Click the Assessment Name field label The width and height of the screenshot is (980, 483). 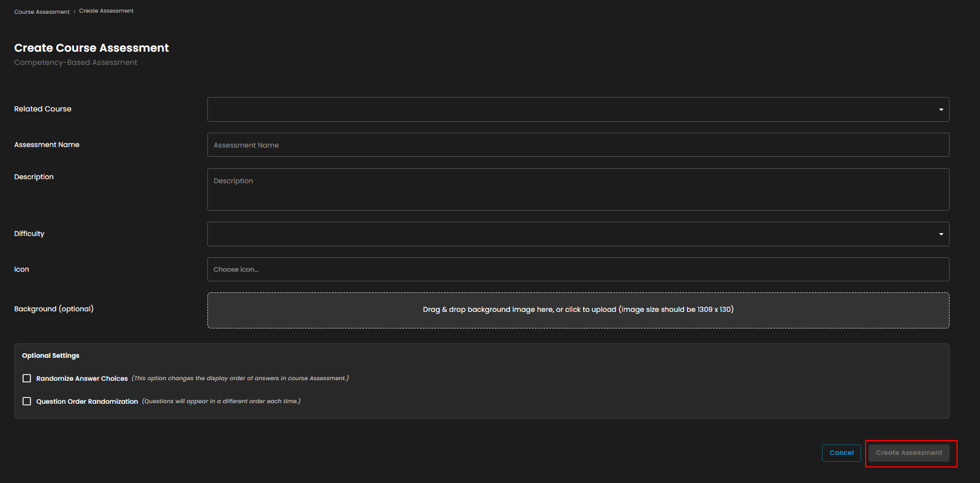click(x=47, y=145)
